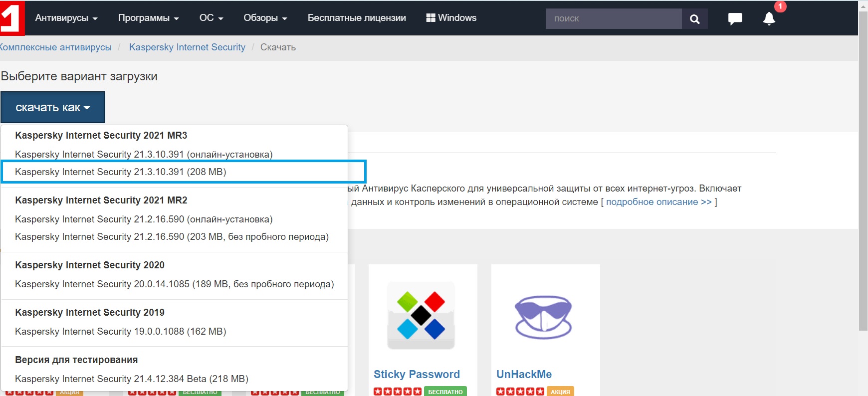868x396 pixels.
Task: Pick the 21.4.12.384 Beta version
Action: click(x=132, y=379)
